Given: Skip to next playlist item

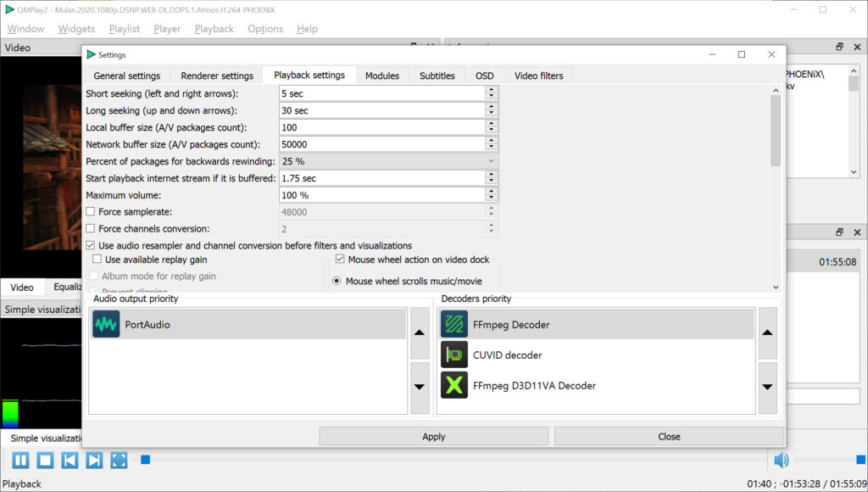Looking at the screenshot, I should coord(94,460).
